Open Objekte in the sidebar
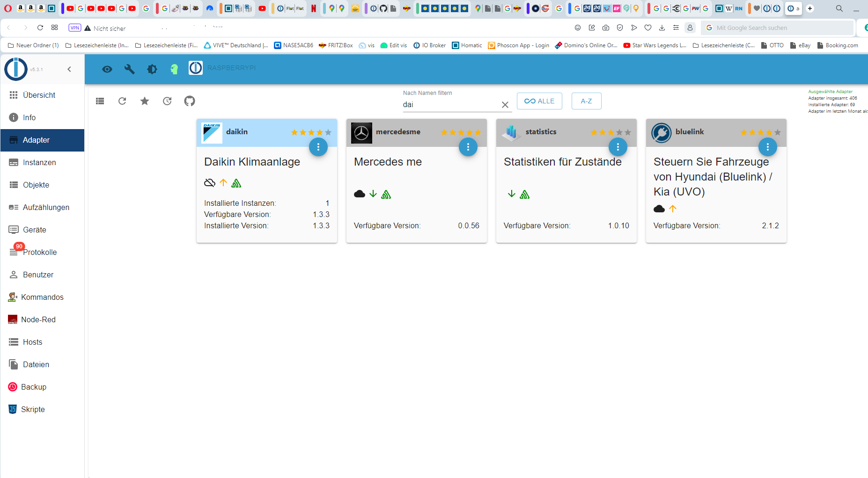The height and width of the screenshot is (478, 868). (42, 185)
